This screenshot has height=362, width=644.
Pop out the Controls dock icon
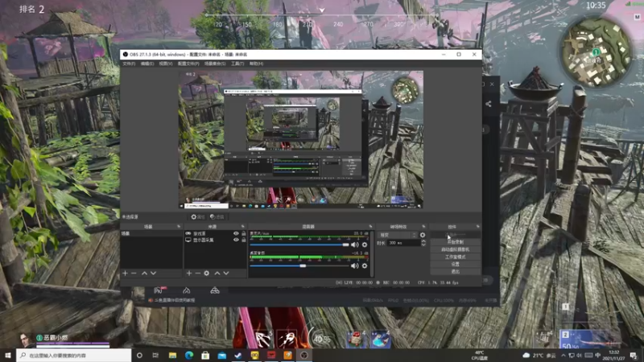tap(477, 227)
